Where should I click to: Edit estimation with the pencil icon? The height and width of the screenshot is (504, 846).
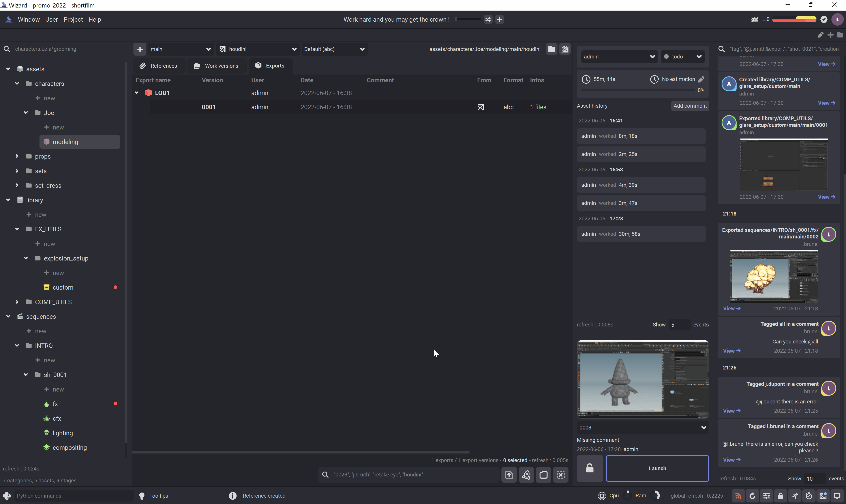702,79
